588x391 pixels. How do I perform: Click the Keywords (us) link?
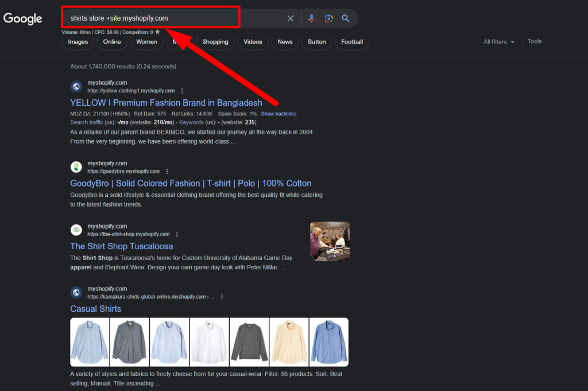click(x=191, y=122)
